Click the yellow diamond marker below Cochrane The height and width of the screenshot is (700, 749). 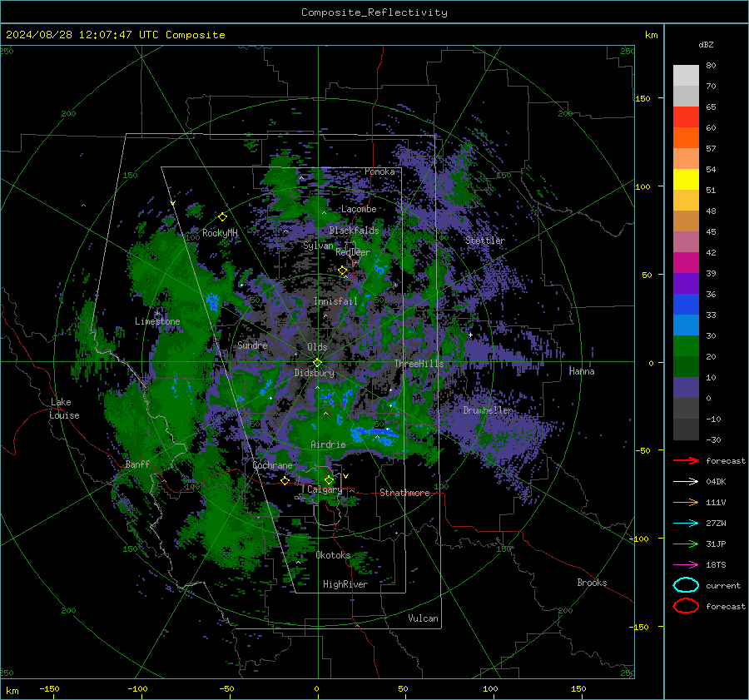(x=285, y=481)
